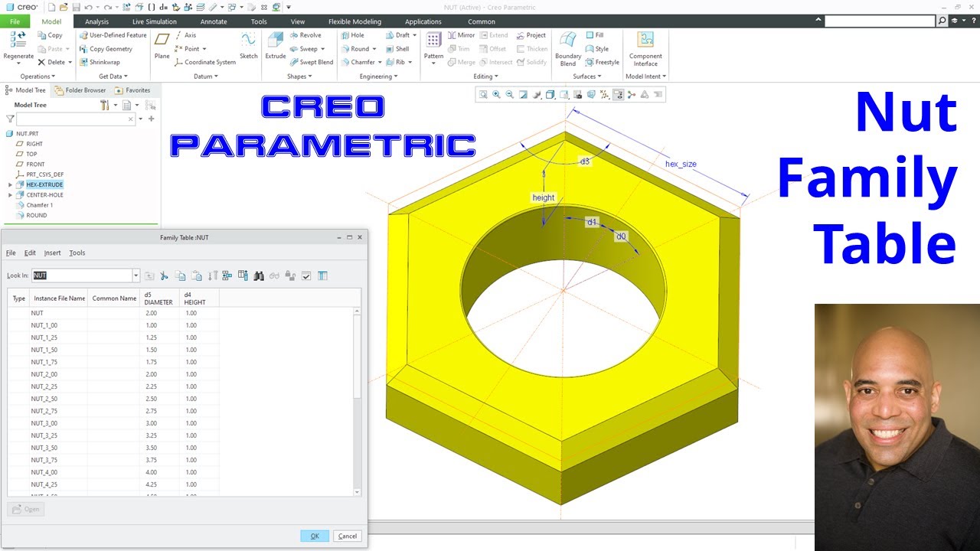
Task: Select the Plane datum tool
Action: tap(162, 46)
